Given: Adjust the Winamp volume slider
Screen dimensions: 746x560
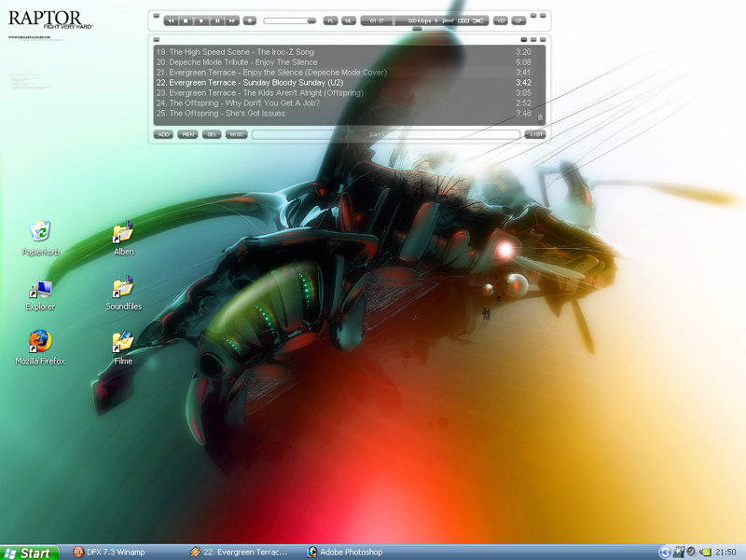Looking at the screenshot, I should point(290,20).
